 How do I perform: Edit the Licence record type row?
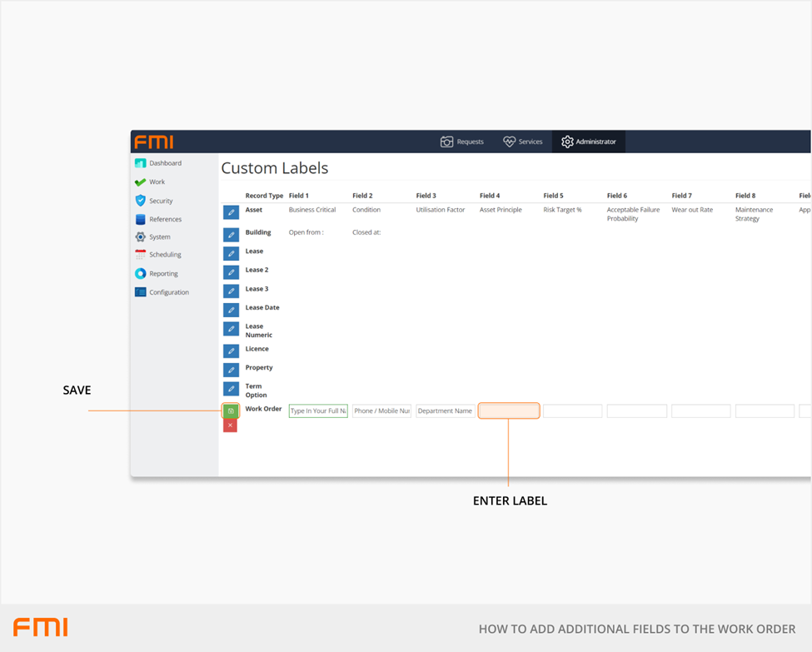click(231, 351)
